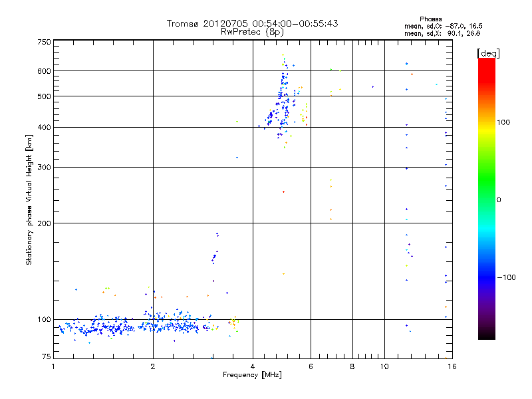
Task: Click the colorbar tick label "-100"
Action: (506, 277)
